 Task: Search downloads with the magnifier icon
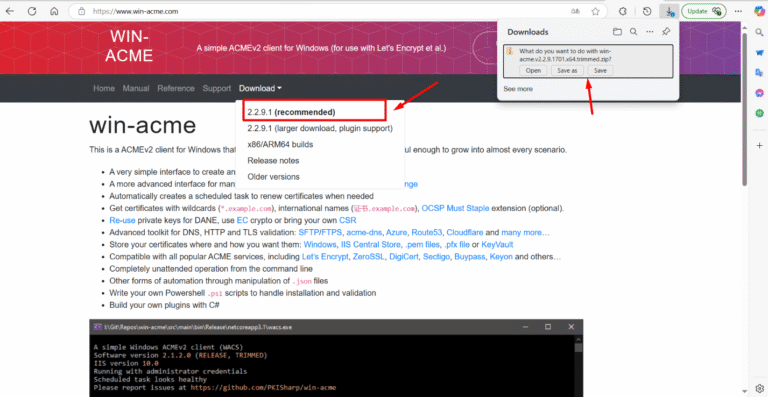tap(633, 32)
